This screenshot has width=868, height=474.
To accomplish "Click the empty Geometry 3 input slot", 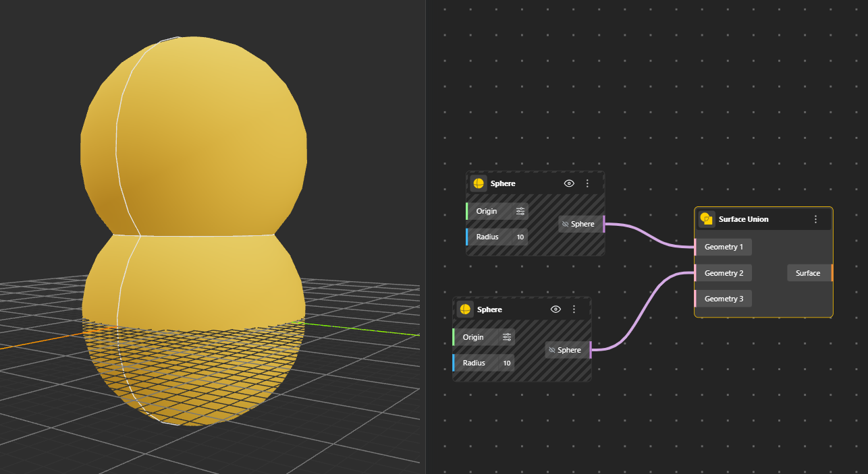I will coord(724,299).
